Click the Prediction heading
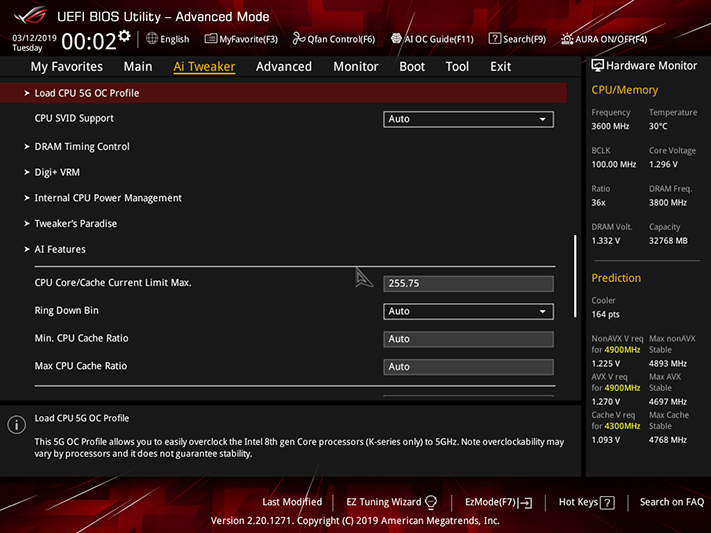Viewport: 711px width, 533px height. [616, 278]
